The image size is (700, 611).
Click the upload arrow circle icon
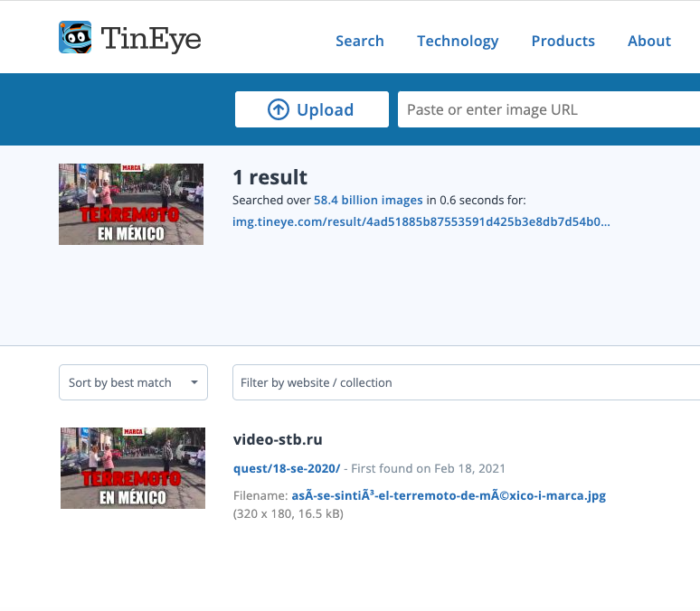(x=279, y=109)
